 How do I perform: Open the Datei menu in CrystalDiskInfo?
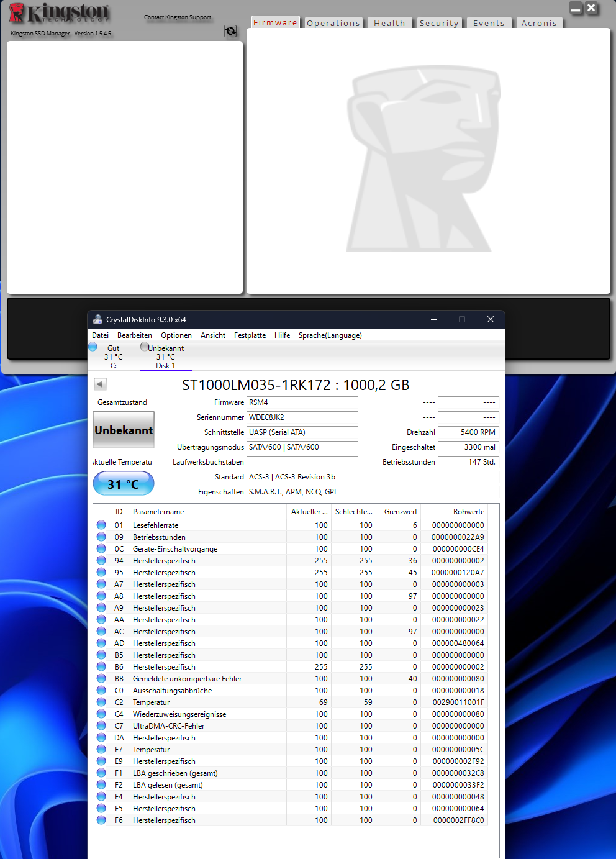pos(100,335)
